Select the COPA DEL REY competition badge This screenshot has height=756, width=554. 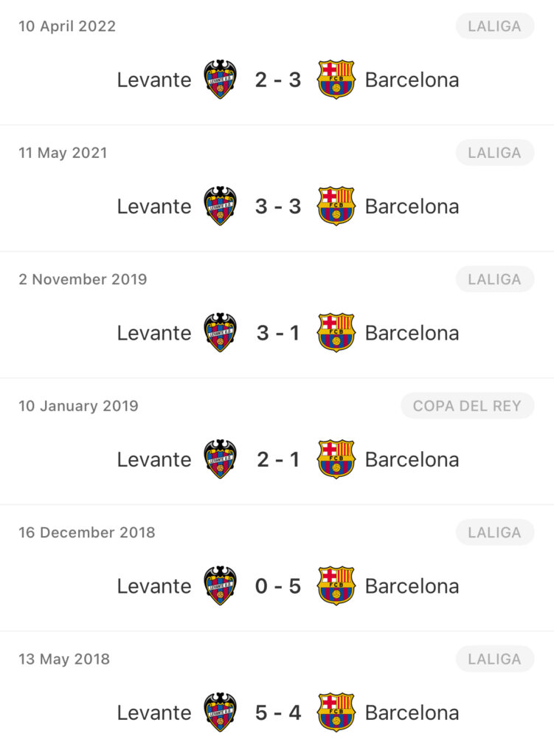(x=467, y=406)
